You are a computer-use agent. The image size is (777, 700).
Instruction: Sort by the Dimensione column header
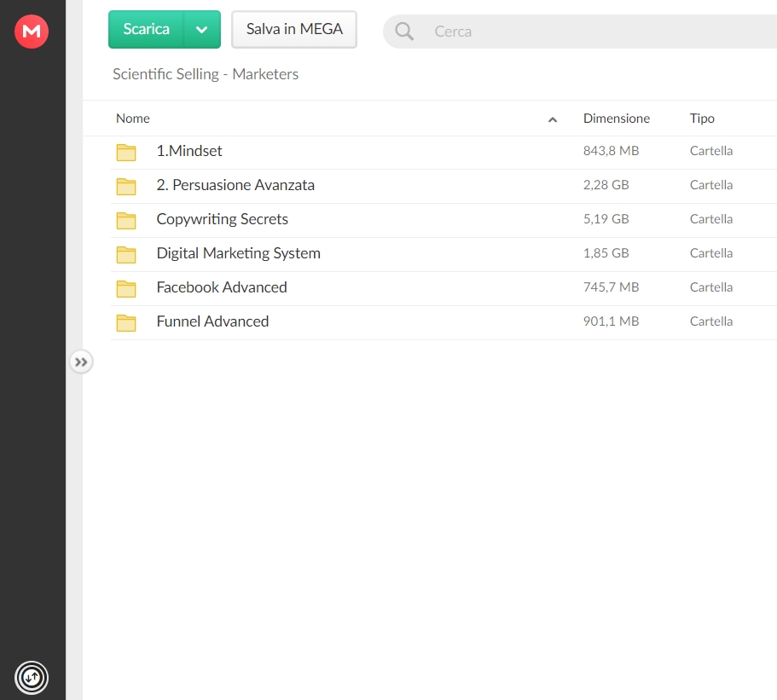click(x=617, y=119)
